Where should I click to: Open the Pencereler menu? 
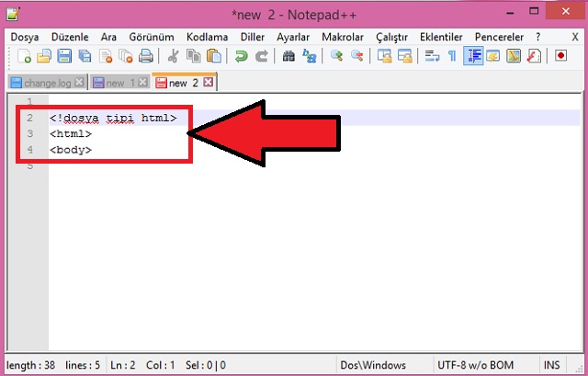coord(499,37)
